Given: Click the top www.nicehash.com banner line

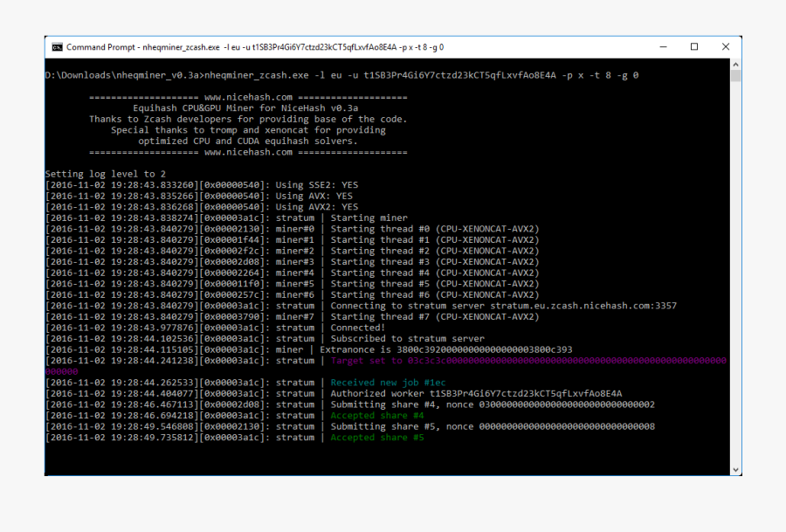Looking at the screenshot, I should click(248, 97).
